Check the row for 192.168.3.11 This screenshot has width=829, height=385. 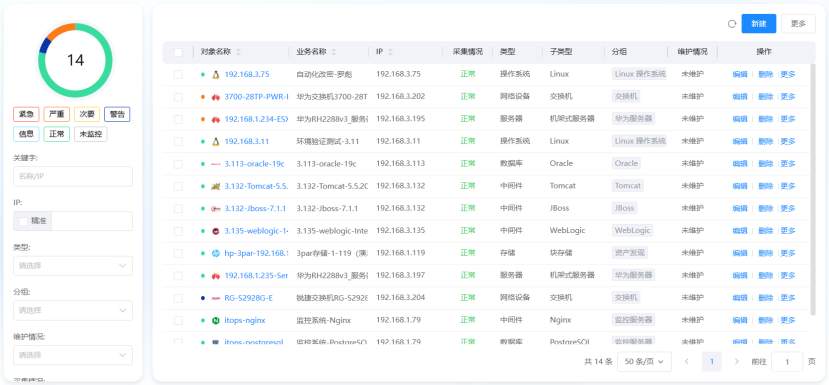[178, 141]
